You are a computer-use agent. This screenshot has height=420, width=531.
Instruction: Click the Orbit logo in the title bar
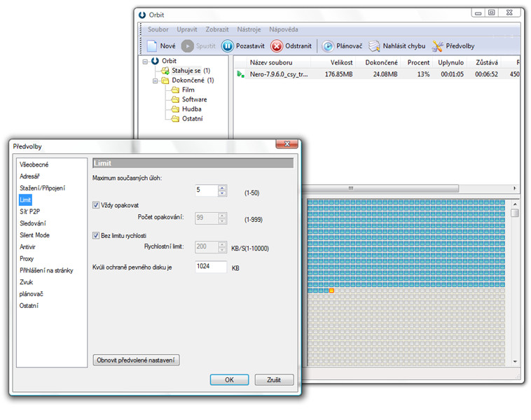click(142, 15)
